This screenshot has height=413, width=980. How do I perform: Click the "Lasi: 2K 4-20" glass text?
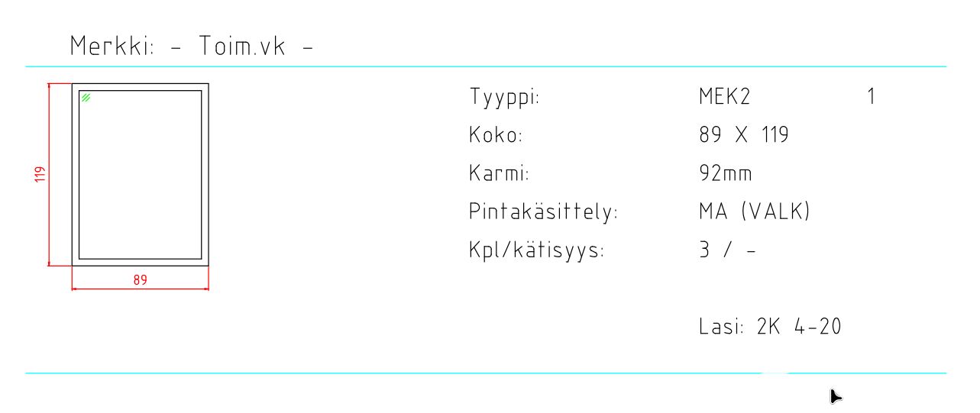tap(770, 327)
